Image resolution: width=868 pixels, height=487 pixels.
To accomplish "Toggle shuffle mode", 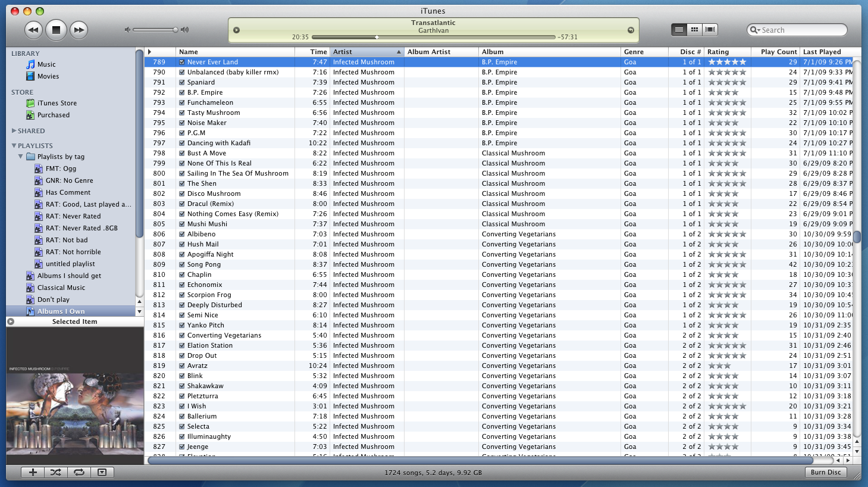I will (55, 472).
